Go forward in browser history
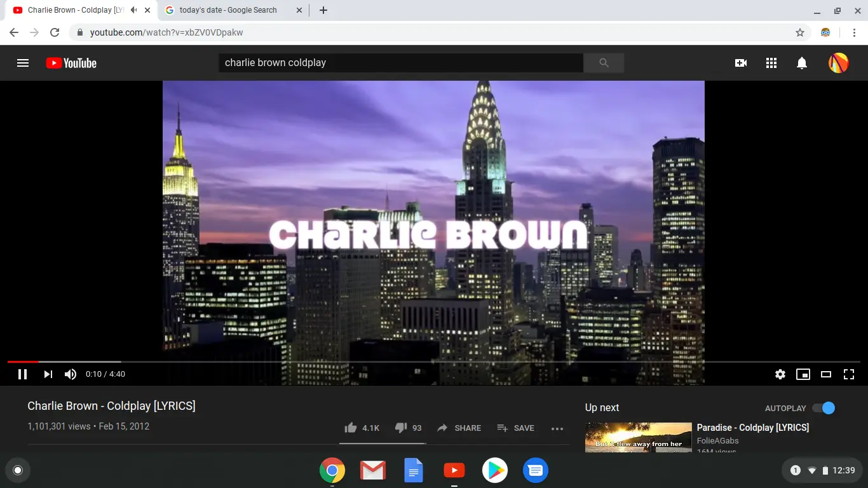The width and height of the screenshot is (868, 488). [34, 32]
